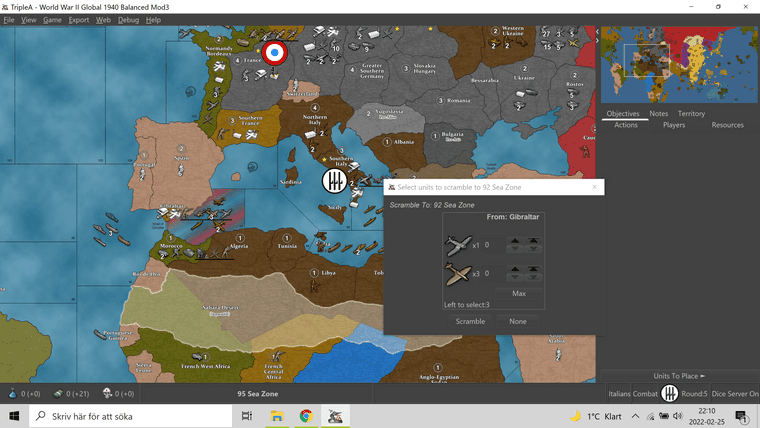760x428 pixels.
Task: Click the French roundel marker on France
Action: click(x=274, y=52)
